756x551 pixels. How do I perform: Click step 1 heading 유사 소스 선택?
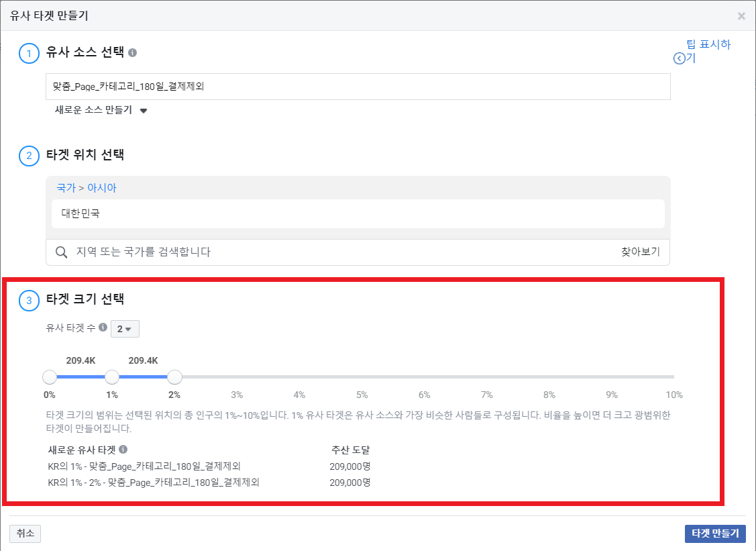point(85,52)
